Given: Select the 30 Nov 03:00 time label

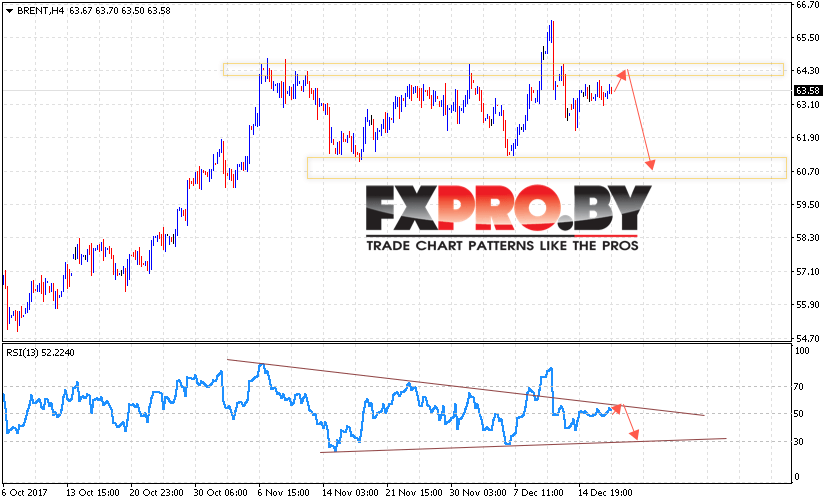Looking at the screenshot, I should point(478,493).
